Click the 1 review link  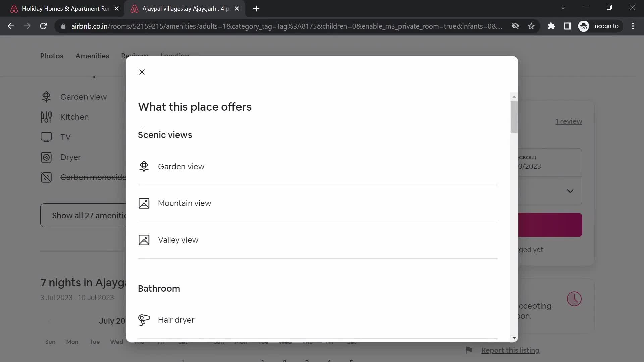pyautogui.click(x=569, y=121)
